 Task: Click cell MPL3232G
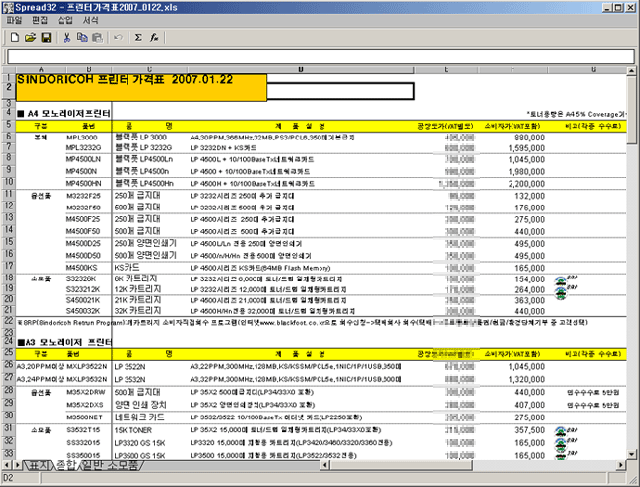coord(84,147)
